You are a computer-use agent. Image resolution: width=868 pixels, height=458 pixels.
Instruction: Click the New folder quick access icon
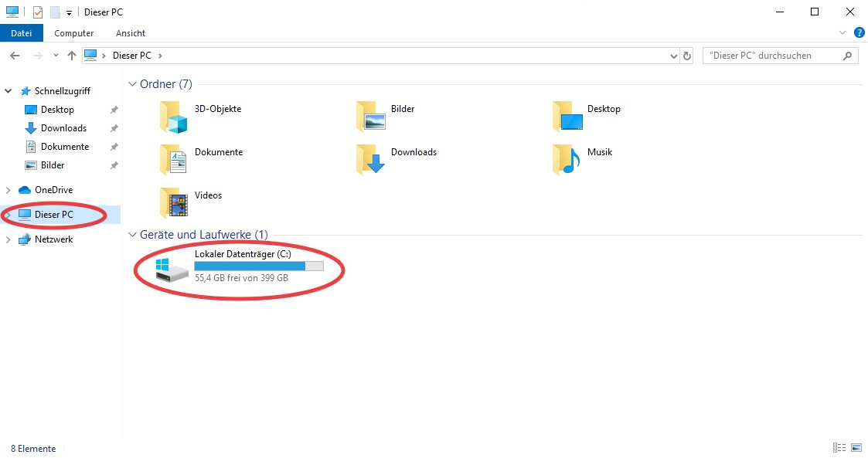[55, 12]
